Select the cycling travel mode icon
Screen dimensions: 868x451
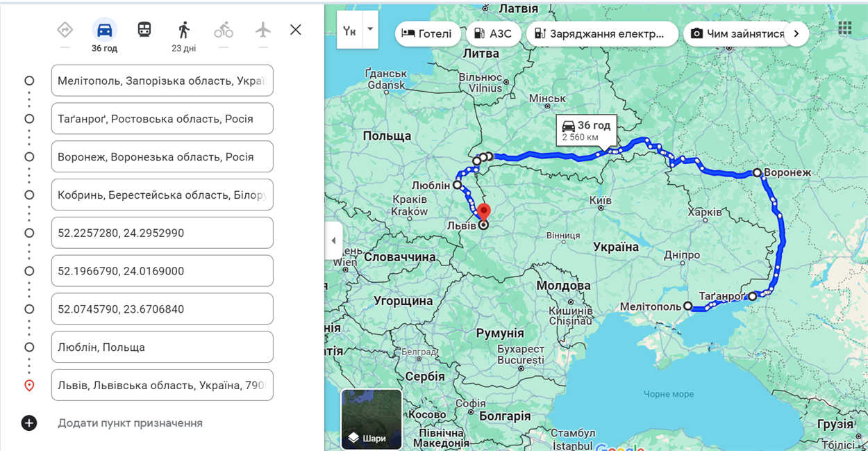(223, 30)
